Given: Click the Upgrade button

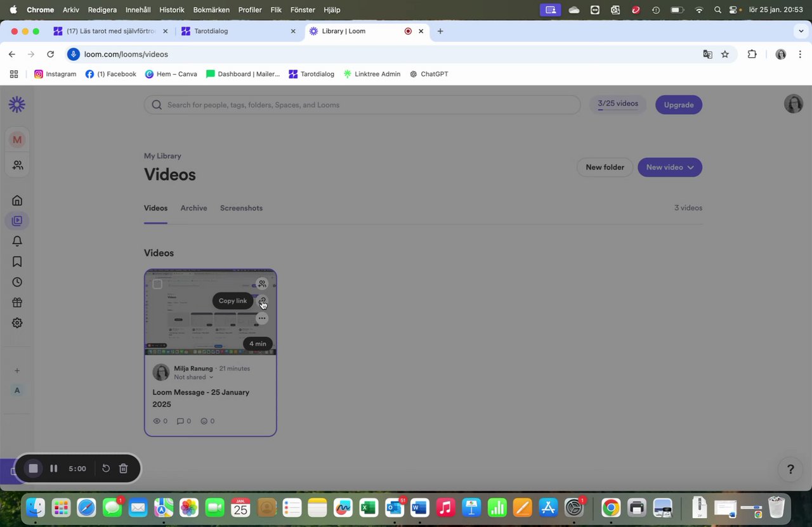Looking at the screenshot, I should click(679, 105).
